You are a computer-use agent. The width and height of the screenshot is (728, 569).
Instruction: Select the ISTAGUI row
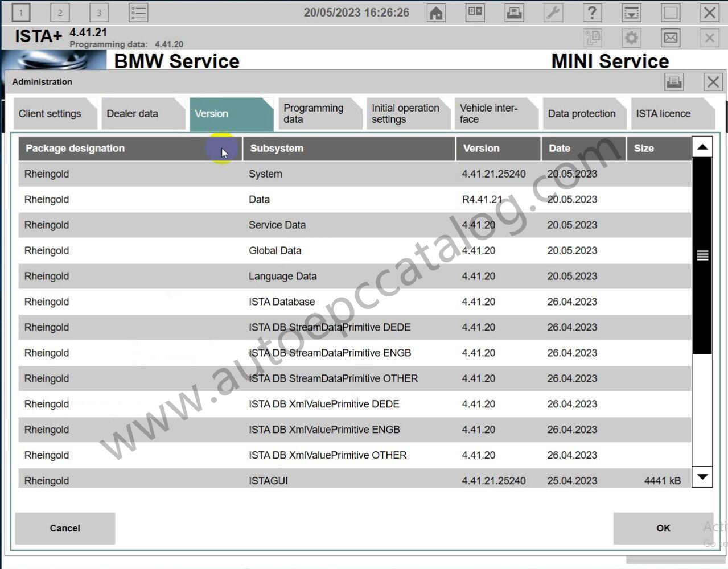coord(355,479)
